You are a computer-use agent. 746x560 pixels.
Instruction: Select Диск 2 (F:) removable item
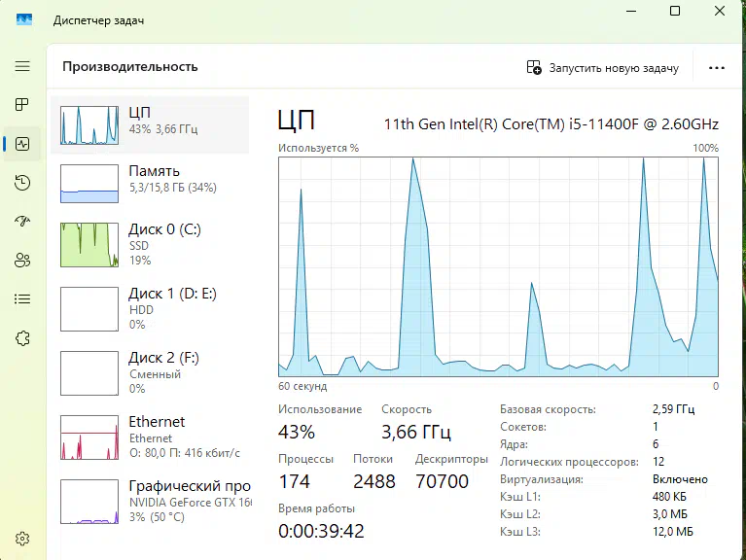150,373
